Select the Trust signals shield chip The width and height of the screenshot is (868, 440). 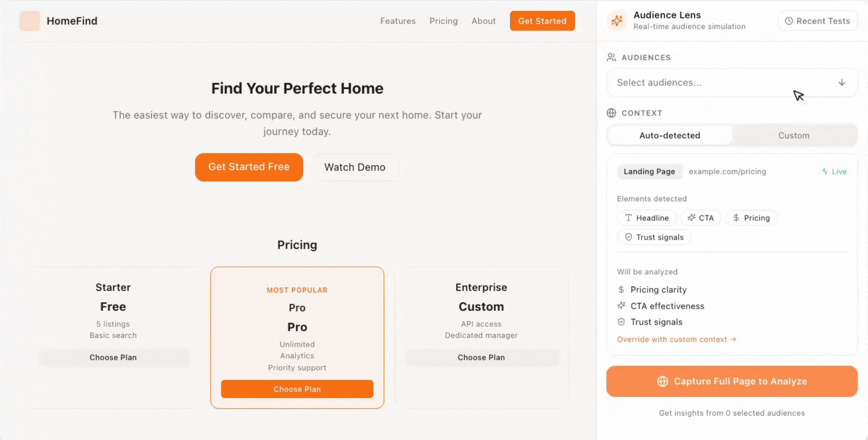click(654, 237)
